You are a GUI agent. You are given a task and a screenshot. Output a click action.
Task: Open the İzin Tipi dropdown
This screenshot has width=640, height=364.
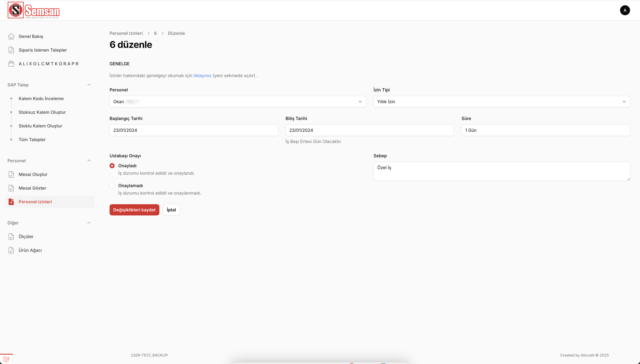point(501,102)
